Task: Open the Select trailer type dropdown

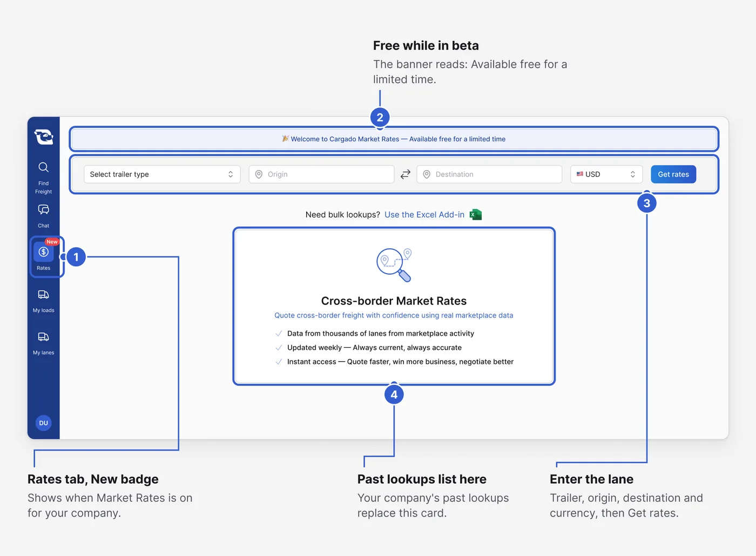Action: point(162,174)
